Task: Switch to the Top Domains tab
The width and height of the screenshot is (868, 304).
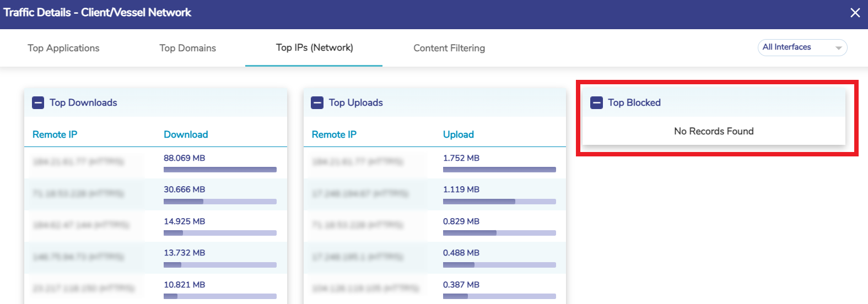Action: coord(187,48)
